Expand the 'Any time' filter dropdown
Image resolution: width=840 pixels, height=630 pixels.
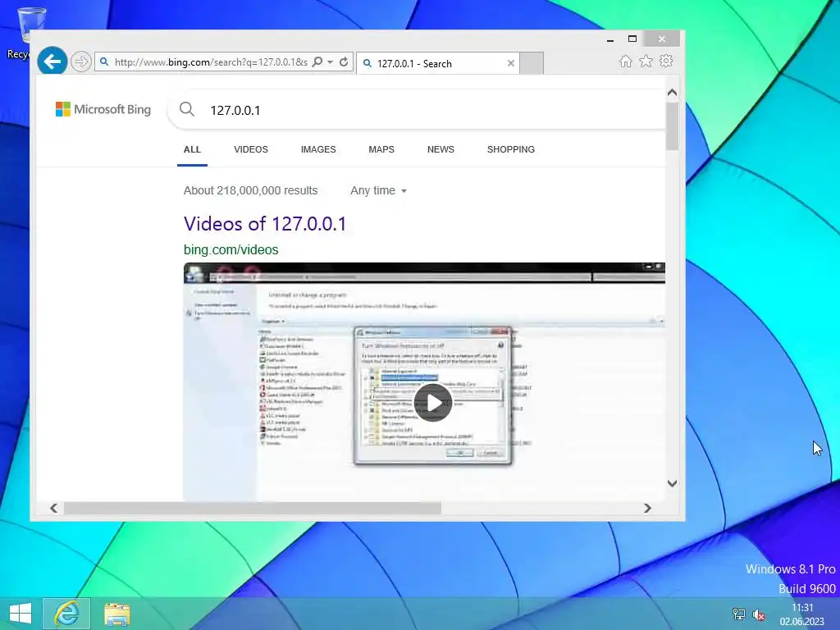[x=378, y=190]
